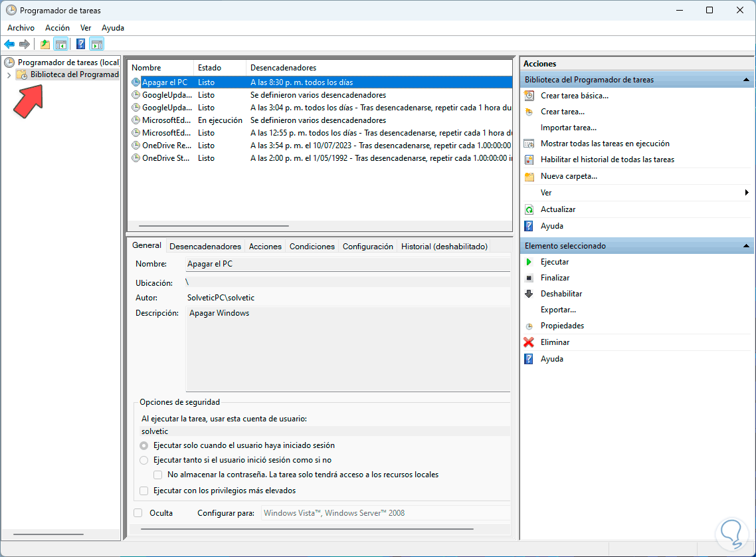Enable Ejecutar con los privilegios más elevados

tap(144, 491)
